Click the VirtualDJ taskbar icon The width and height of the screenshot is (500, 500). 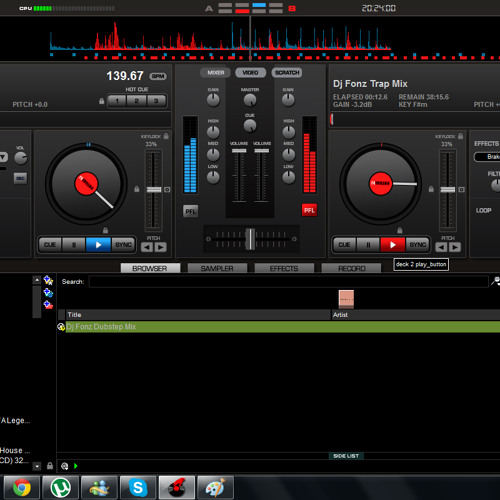point(177,488)
